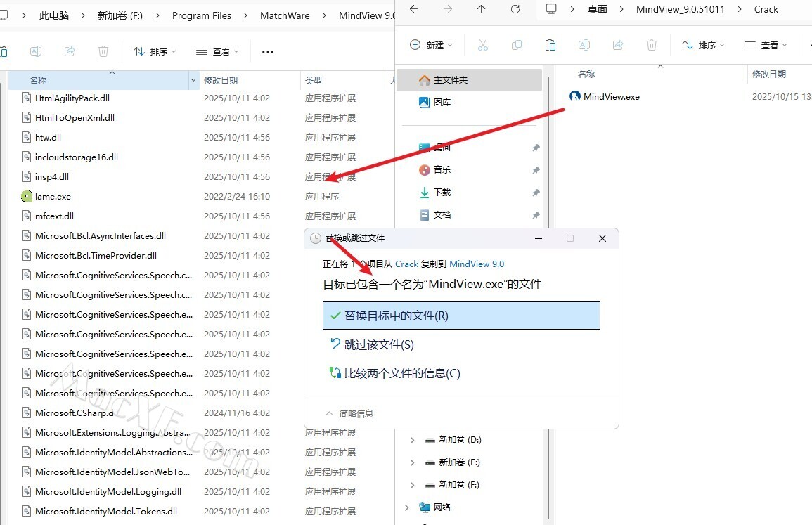This screenshot has width=812, height=525.
Task: Click the share icon in left window toolbar
Action: 70,51
